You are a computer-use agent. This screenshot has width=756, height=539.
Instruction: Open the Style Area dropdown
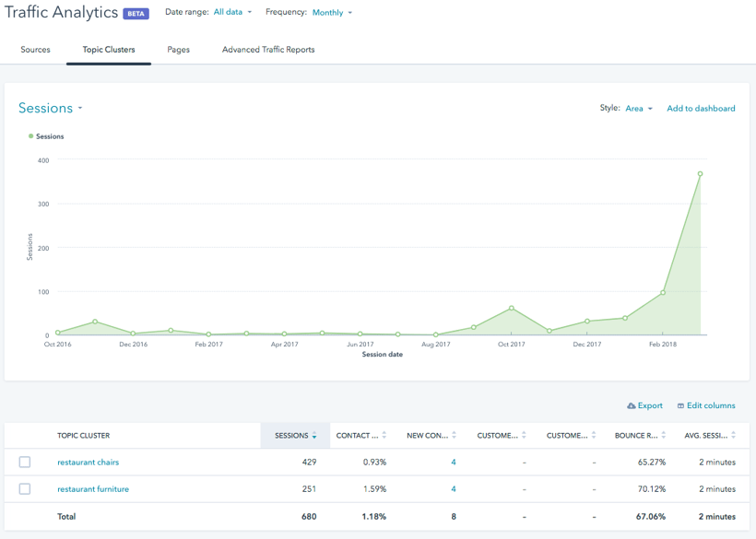tap(639, 109)
